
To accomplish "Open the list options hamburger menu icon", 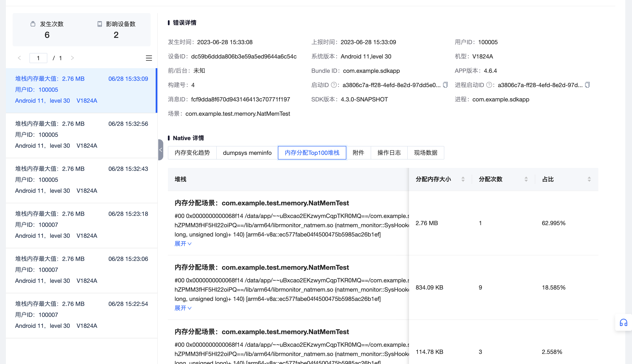I will pos(149,58).
